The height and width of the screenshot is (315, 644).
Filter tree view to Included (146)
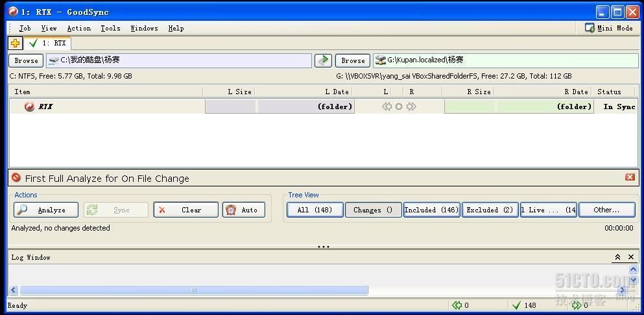click(432, 210)
